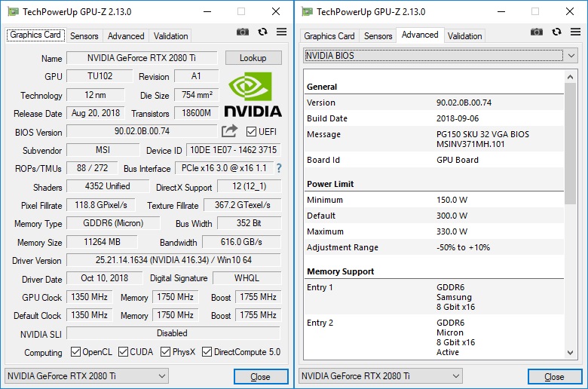588x389 pixels.
Task: Click Board Id value GPU Board
Action: pos(458,160)
